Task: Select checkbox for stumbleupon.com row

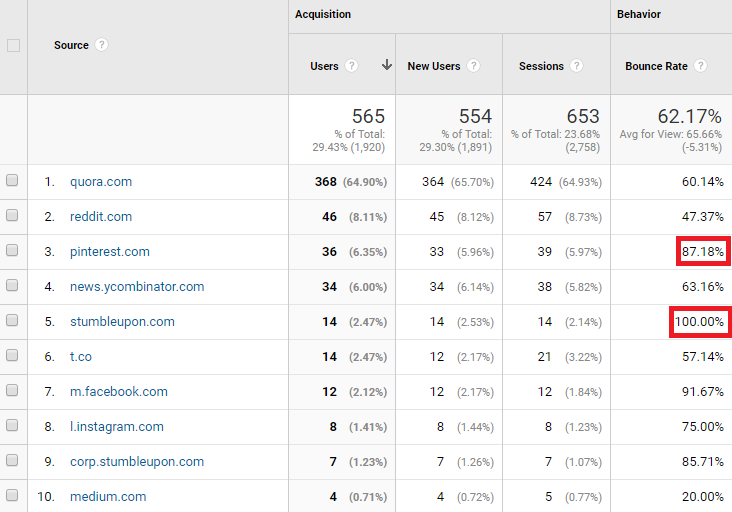Action: pyautogui.click(x=12, y=320)
